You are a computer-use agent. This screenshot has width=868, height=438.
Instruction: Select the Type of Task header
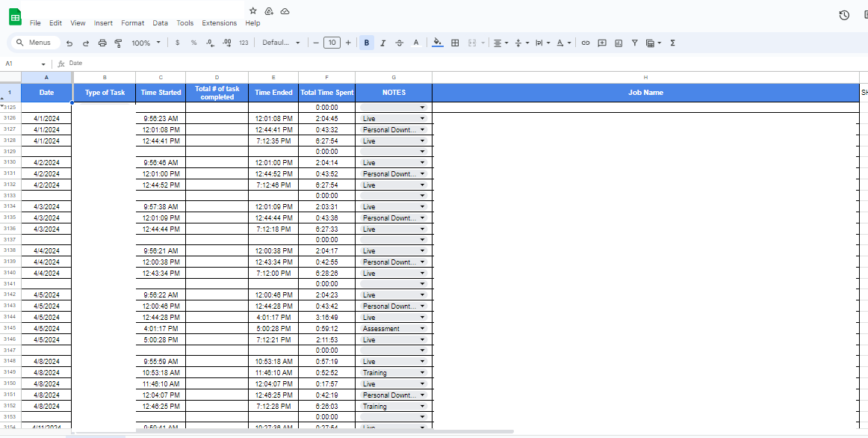tap(105, 93)
